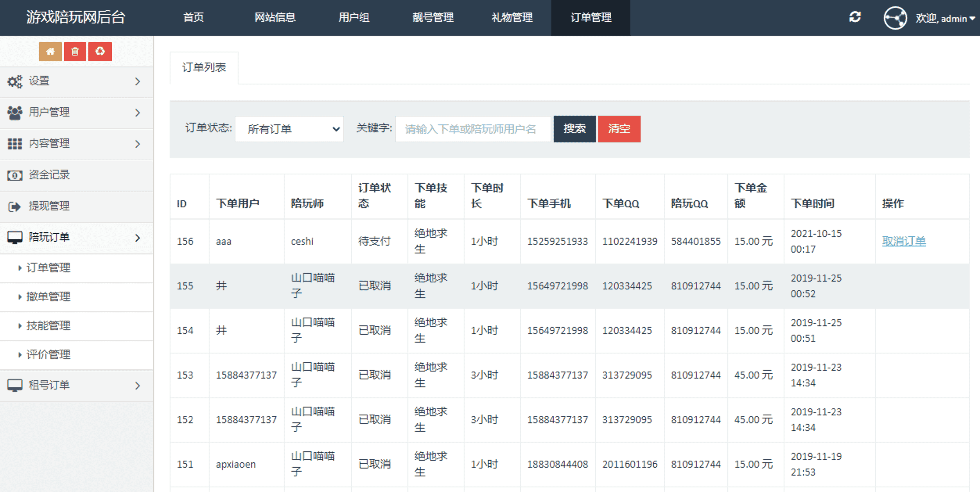
Task: Click the keyword search input field
Action: [x=473, y=129]
